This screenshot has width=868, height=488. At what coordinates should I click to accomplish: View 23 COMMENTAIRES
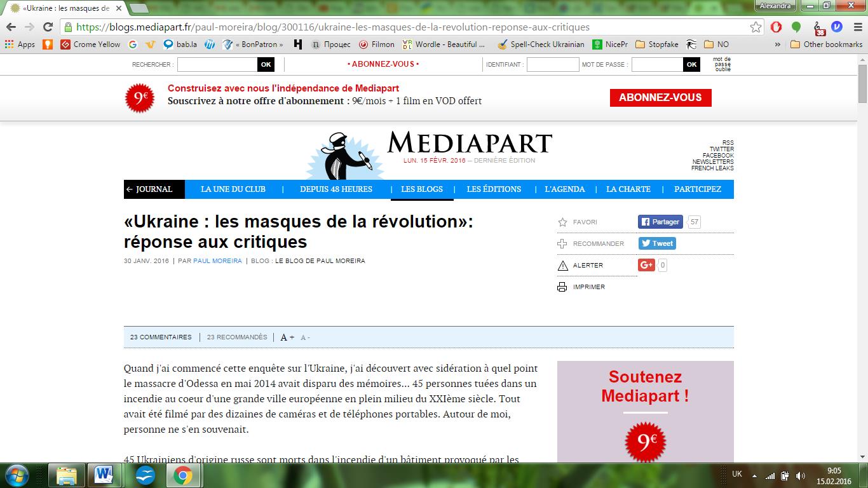[161, 337]
